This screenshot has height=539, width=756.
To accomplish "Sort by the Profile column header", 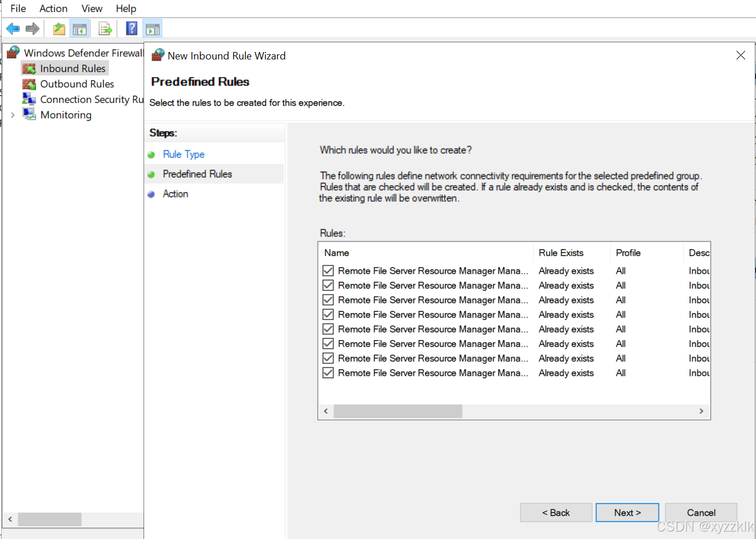I will pyautogui.click(x=646, y=253).
